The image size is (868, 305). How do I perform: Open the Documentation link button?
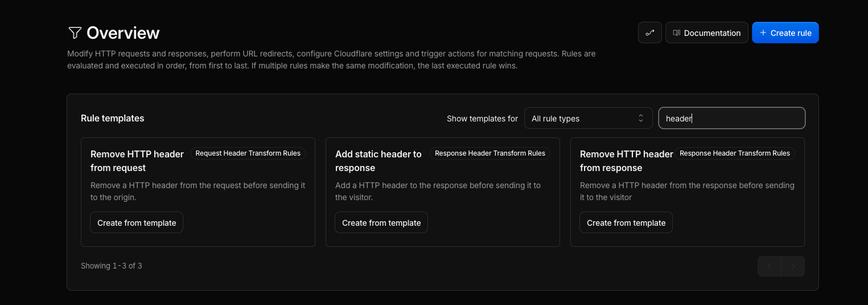point(706,32)
